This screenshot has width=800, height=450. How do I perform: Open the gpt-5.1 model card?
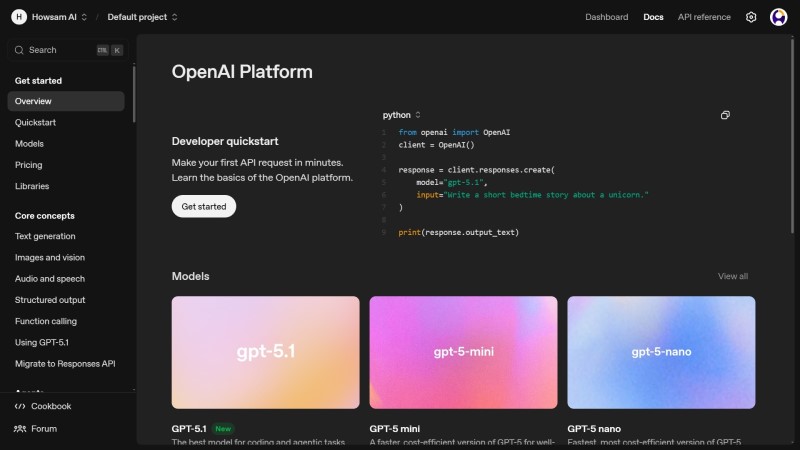[x=265, y=353]
